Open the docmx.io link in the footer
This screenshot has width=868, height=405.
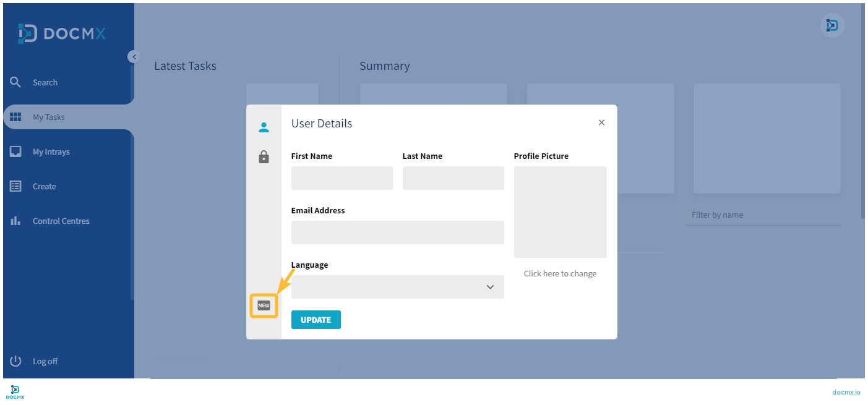[846, 391]
